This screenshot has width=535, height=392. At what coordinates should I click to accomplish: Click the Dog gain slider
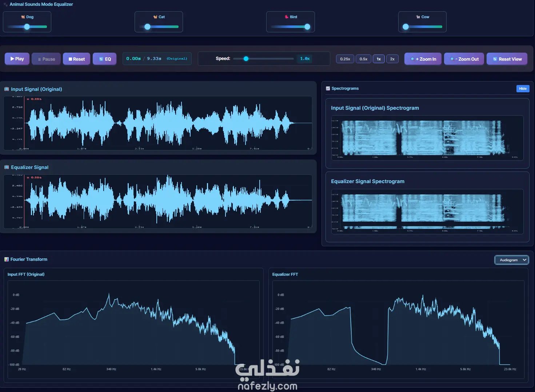click(x=27, y=27)
